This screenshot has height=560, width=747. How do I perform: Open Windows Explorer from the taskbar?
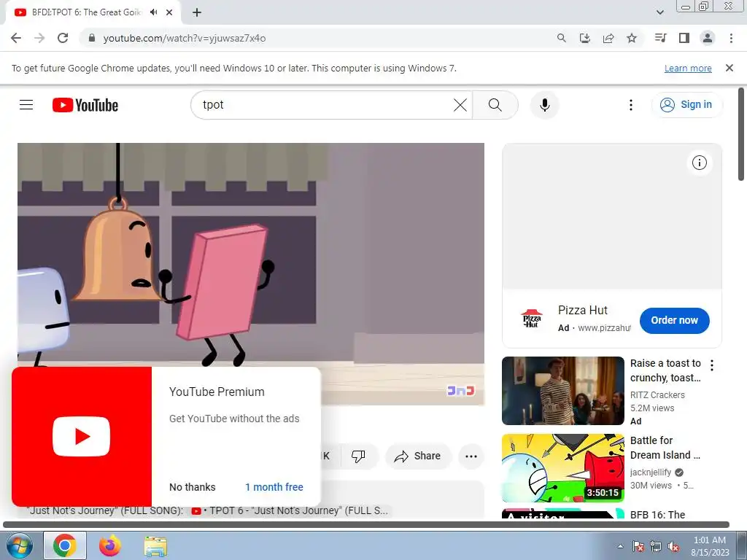click(x=155, y=545)
